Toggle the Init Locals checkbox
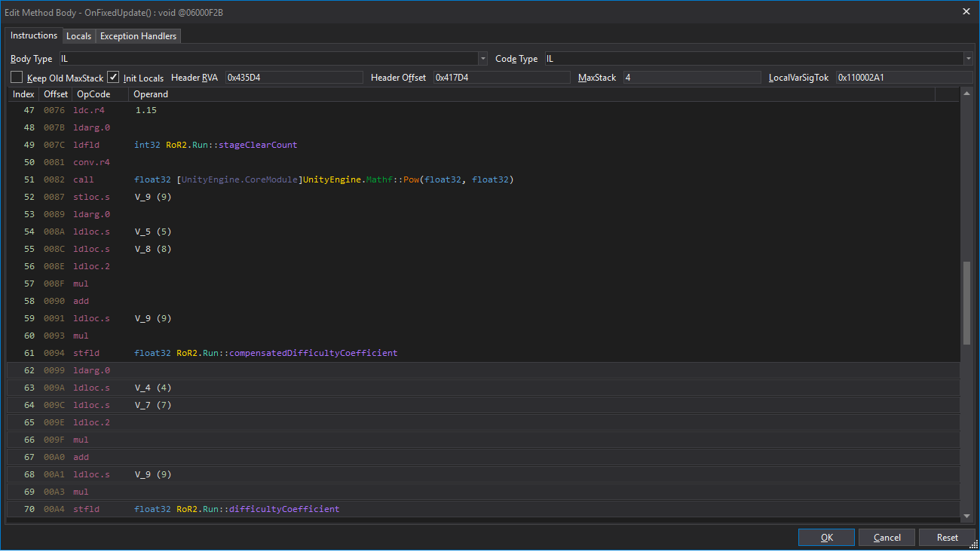 click(113, 77)
